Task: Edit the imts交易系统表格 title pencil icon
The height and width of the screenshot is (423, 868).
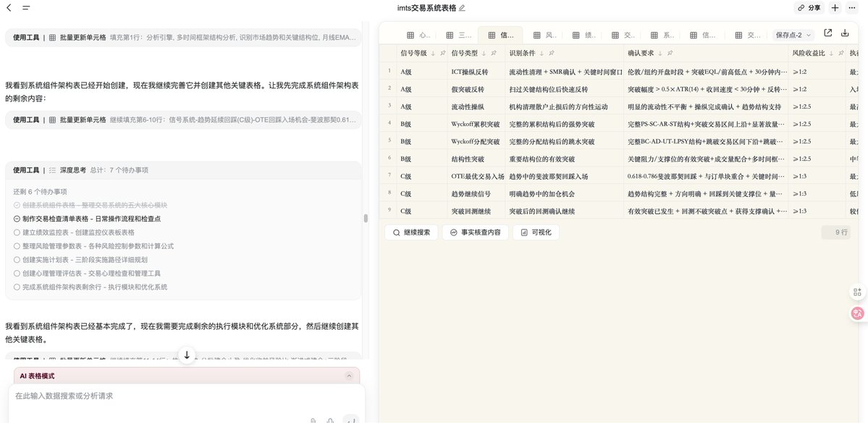Action: click(462, 8)
